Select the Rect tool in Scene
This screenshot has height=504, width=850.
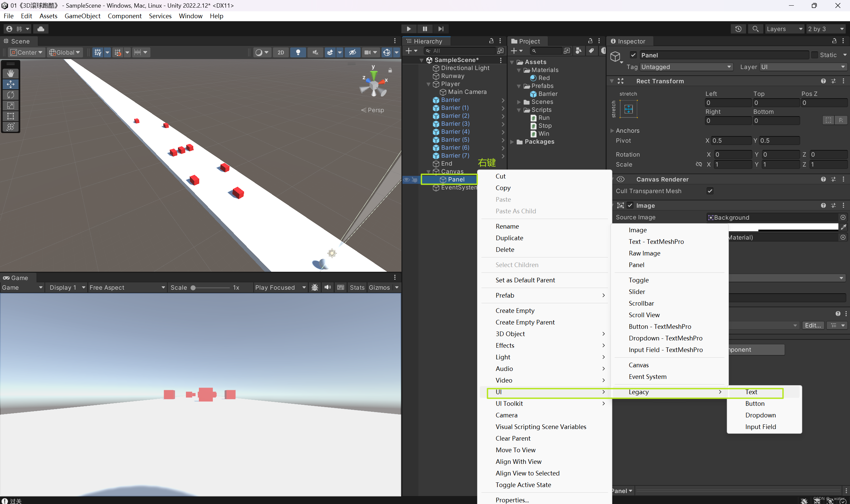pos(11,116)
